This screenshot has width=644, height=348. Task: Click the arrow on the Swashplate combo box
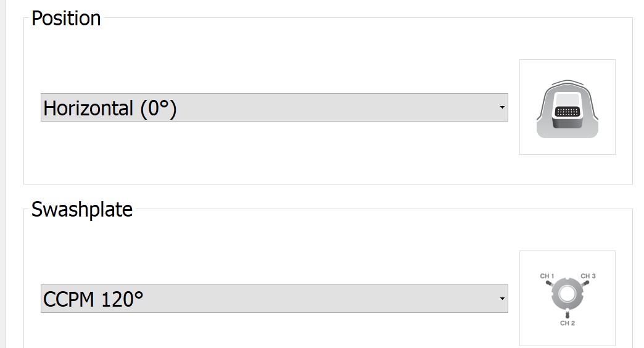[502, 299]
